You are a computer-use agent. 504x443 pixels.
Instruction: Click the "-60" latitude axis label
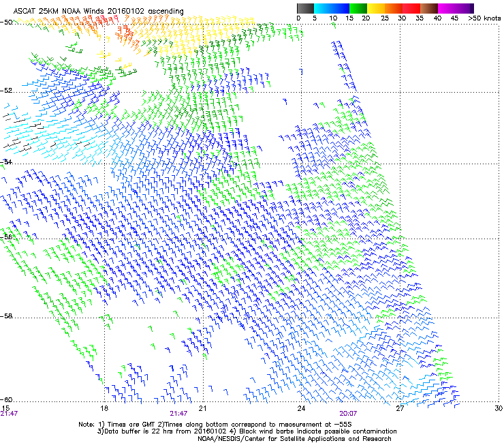[6, 400]
